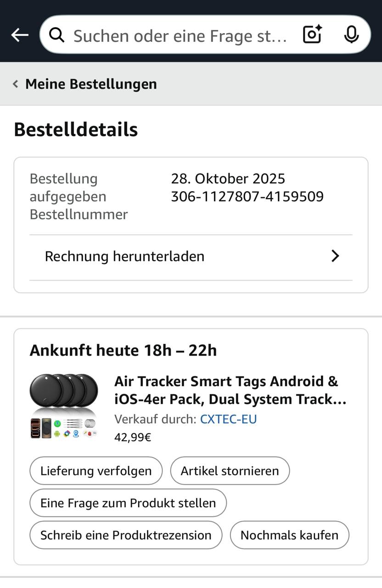Go back to Meine Bestellungen

tap(91, 84)
